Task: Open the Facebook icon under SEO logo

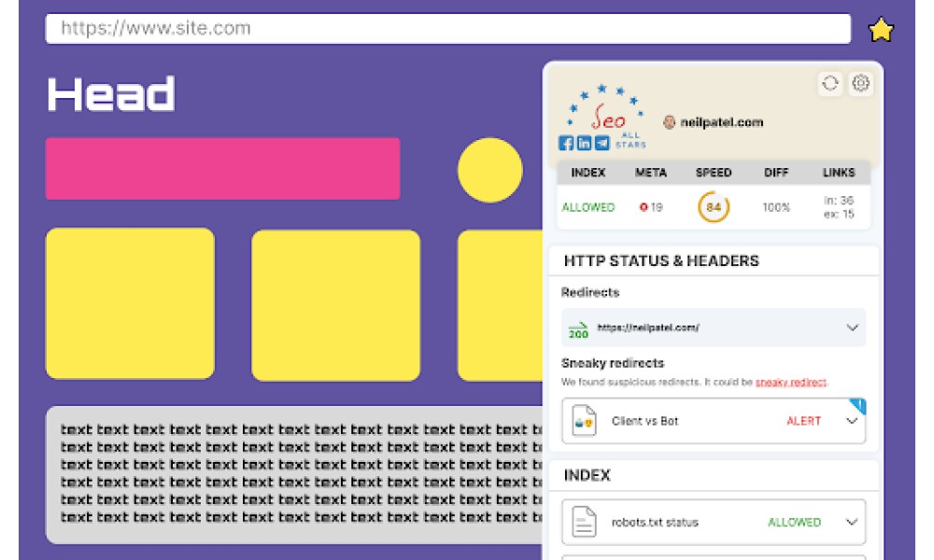Action: (x=566, y=143)
